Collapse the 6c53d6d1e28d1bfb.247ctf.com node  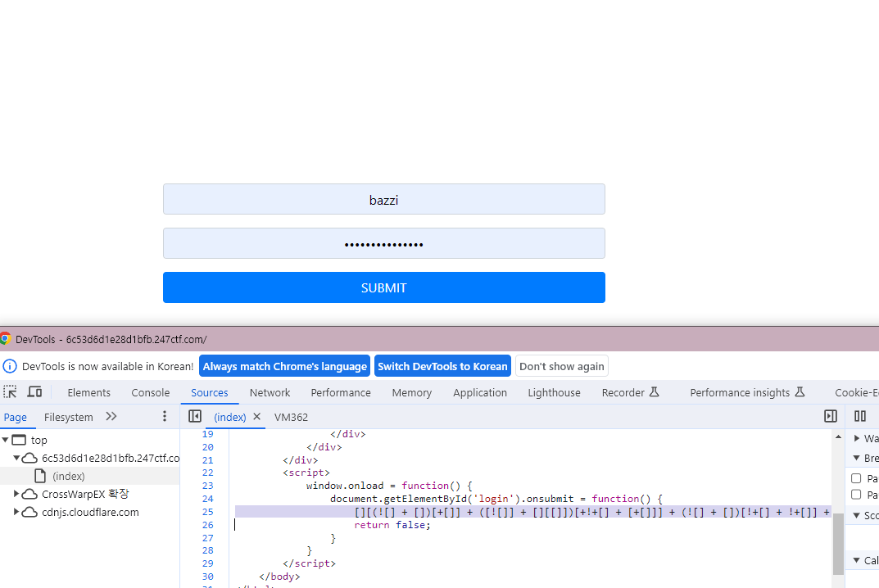click(x=16, y=458)
